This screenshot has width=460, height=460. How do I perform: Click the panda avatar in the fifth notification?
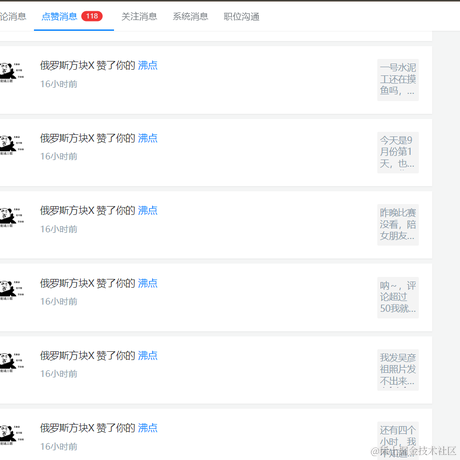point(11,362)
